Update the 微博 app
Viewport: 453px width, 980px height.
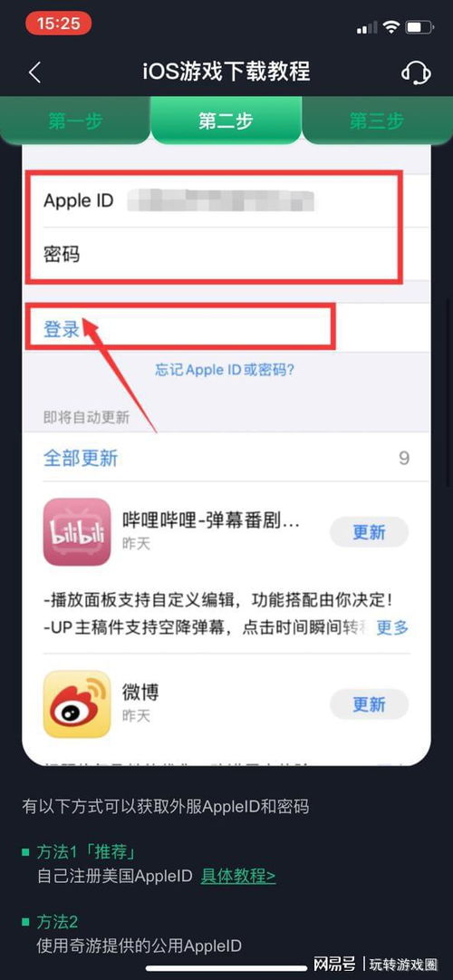[369, 703]
